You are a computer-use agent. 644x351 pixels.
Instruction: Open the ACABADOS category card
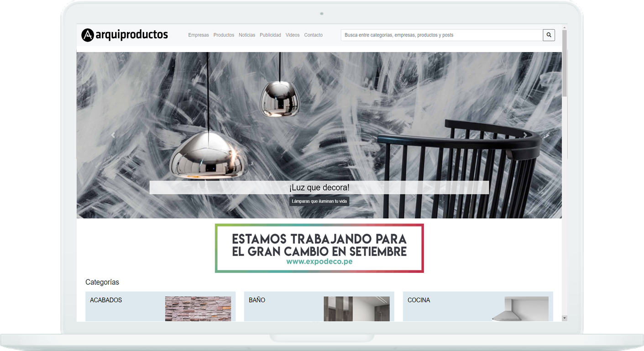pyautogui.click(x=161, y=307)
